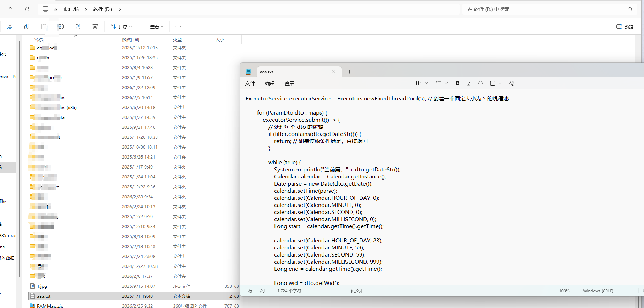Click the 353 KB size cell

point(232,286)
